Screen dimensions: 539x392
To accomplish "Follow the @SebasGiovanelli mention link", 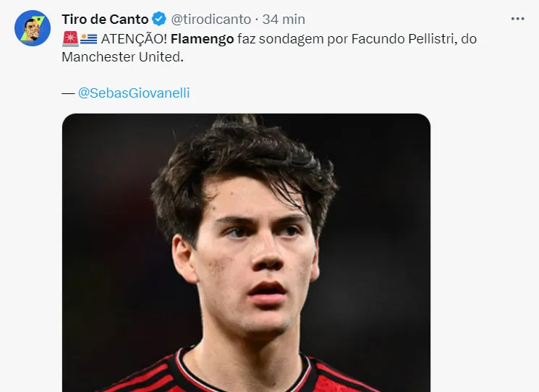I will 133,93.
